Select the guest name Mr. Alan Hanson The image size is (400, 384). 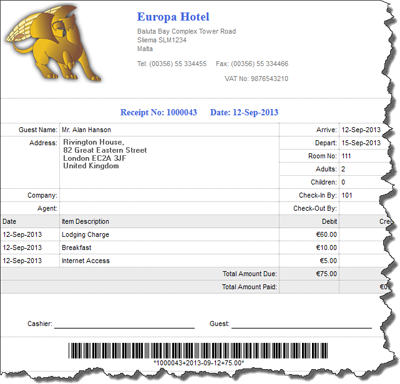coord(86,130)
